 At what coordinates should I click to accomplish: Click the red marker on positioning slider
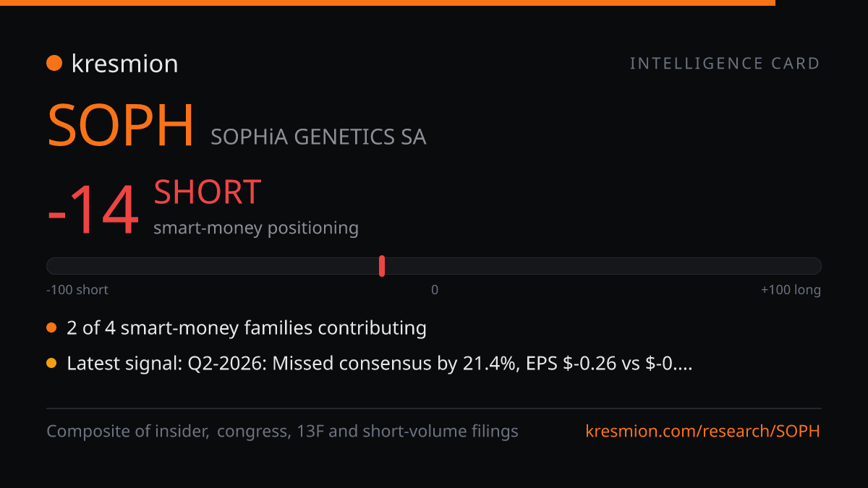click(382, 266)
